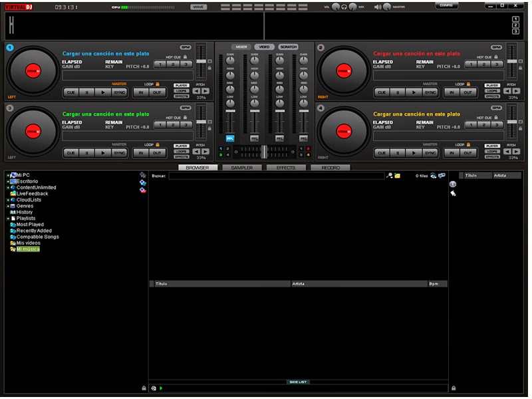532x399 pixels.
Task: Switch deck 1 to EFFECTS mode
Action: [x=182, y=96]
